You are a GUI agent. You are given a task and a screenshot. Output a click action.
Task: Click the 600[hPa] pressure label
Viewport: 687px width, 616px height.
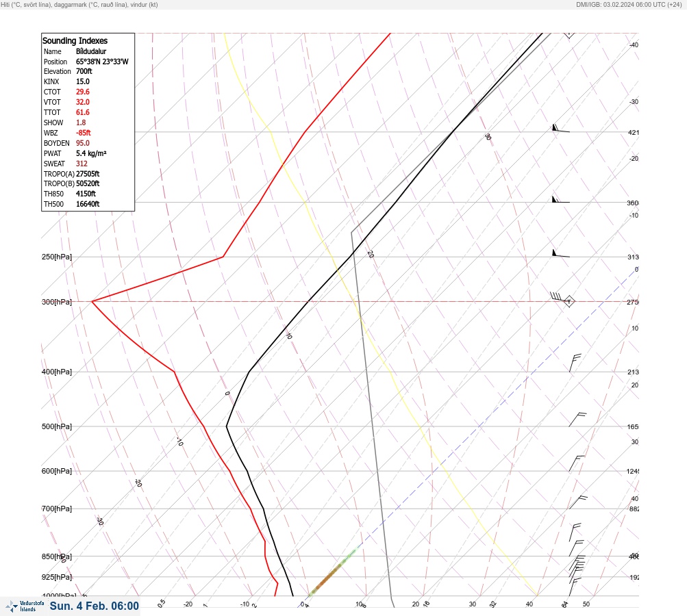click(x=57, y=471)
